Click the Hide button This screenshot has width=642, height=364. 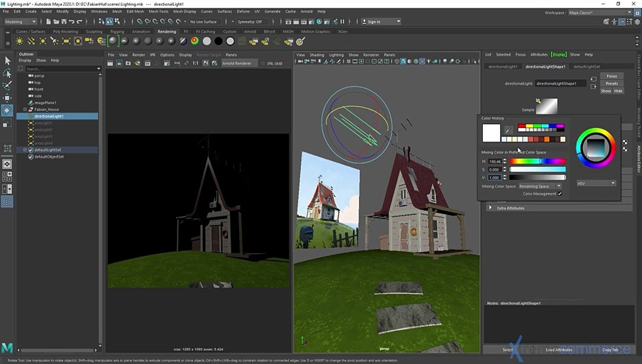pyautogui.click(x=618, y=91)
